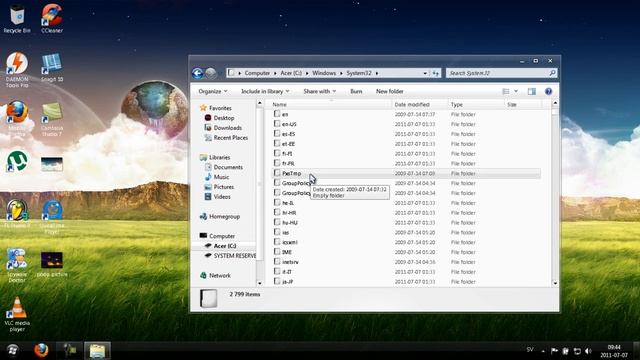The width and height of the screenshot is (640, 360).
Task: Change view icon in toolbar
Action: pyautogui.click(x=506, y=91)
